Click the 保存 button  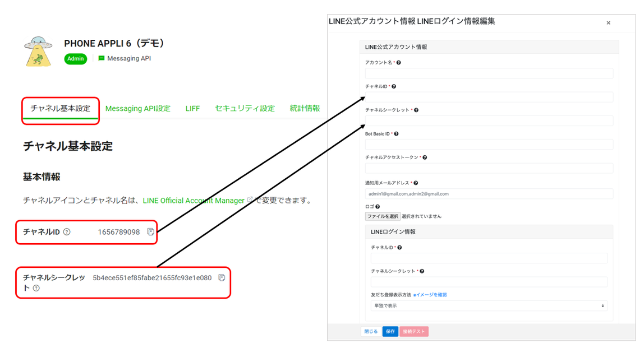click(390, 332)
